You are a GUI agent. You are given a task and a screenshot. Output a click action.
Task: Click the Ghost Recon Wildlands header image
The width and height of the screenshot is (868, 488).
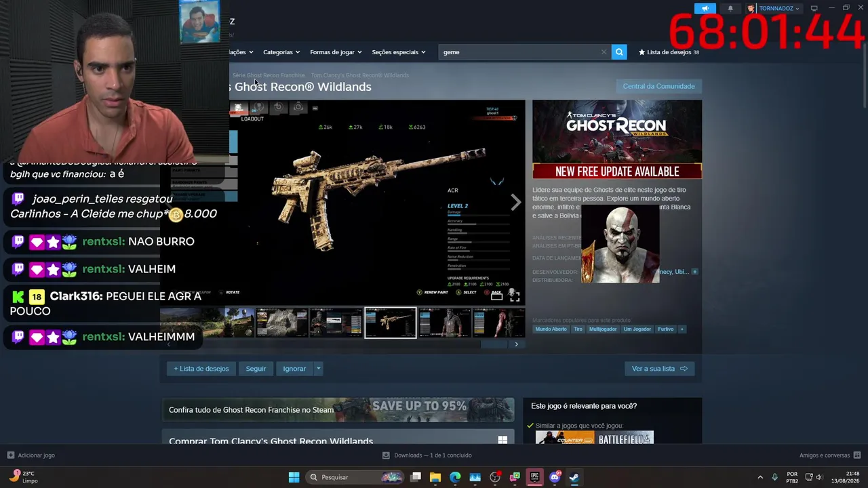click(x=617, y=140)
